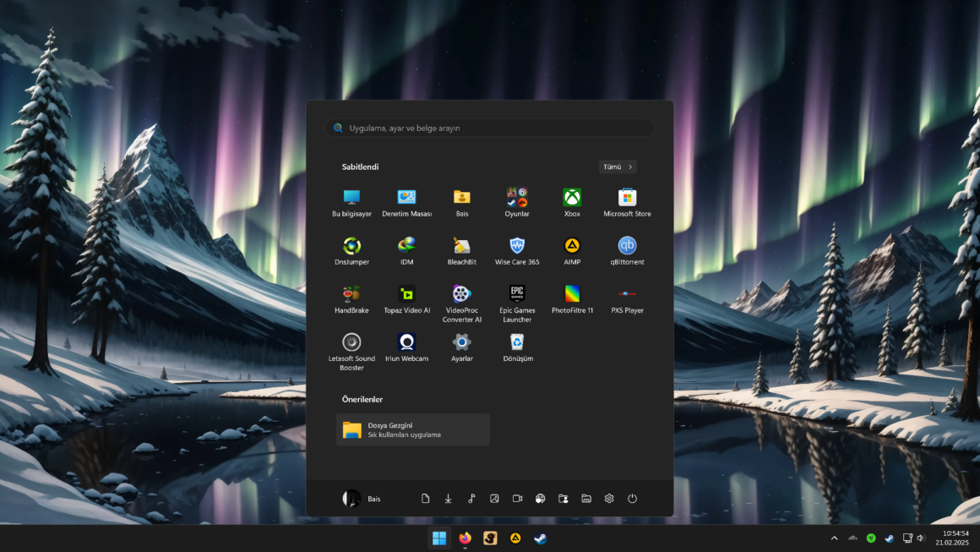Open the Bu bilgisayar pinned app

[351, 203]
